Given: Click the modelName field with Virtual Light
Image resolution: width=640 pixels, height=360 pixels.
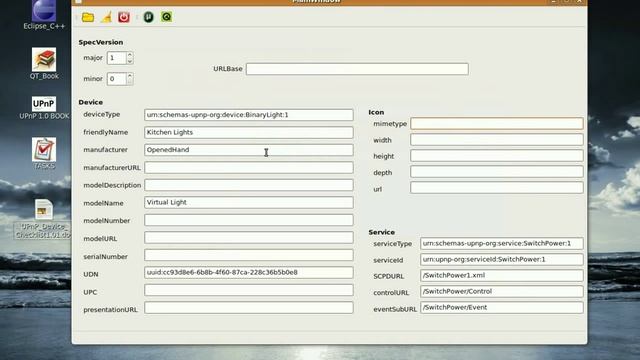Looking at the screenshot, I should [x=249, y=202].
